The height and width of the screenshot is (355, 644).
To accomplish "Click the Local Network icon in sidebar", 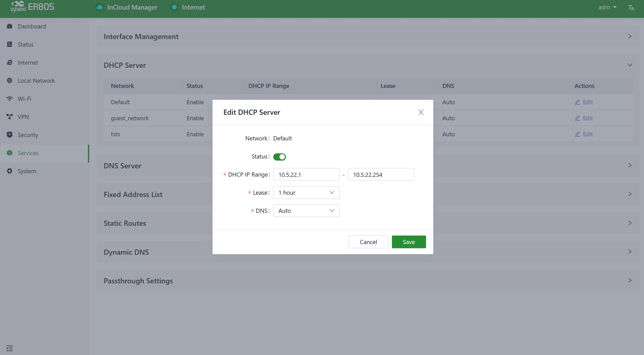I will pos(10,81).
